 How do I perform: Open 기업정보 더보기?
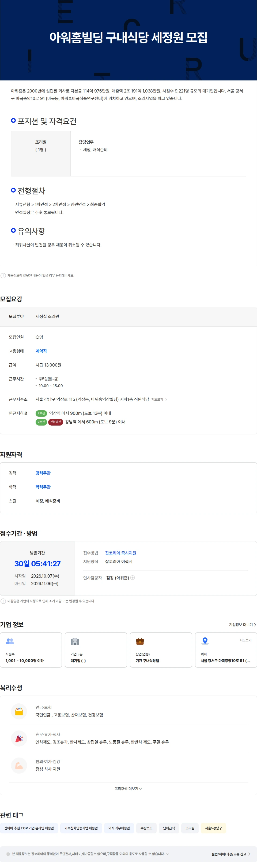[x=243, y=624]
